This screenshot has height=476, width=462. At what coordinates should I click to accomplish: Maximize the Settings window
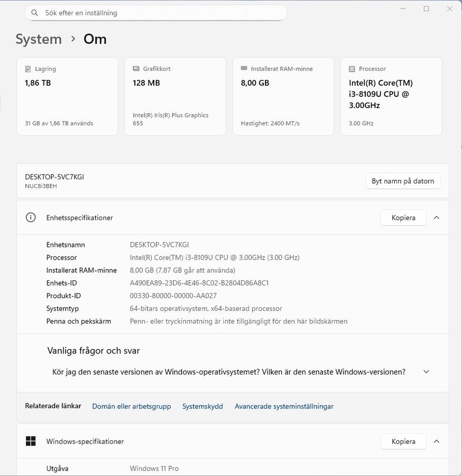(x=426, y=8)
